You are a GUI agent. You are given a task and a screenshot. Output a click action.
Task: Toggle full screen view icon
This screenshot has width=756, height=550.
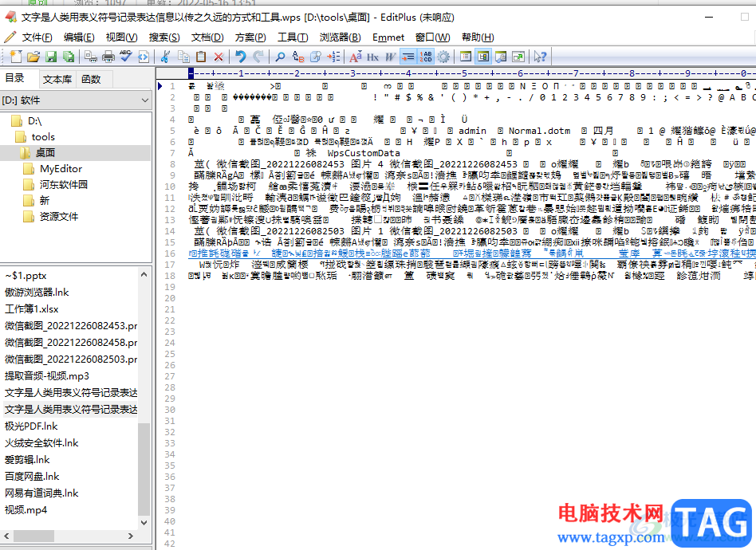pyautogui.click(x=518, y=57)
